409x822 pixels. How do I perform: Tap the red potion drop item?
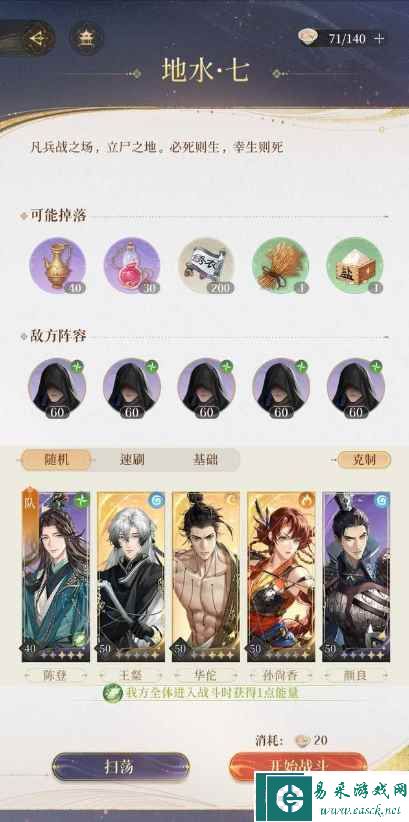pyautogui.click(x=132, y=266)
